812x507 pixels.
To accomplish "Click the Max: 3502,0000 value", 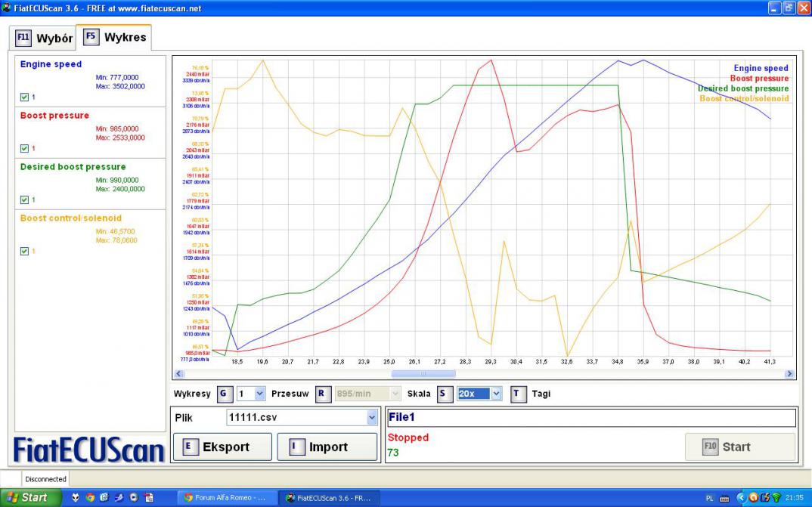I will 120,86.
